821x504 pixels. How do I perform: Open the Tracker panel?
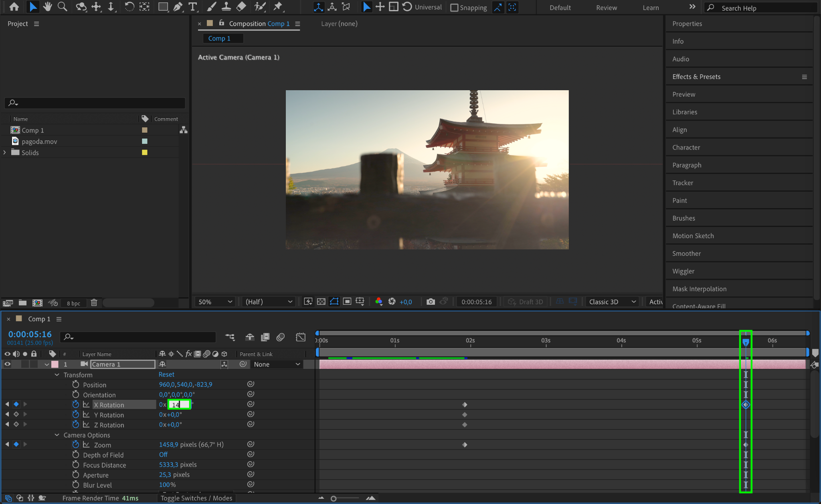pyautogui.click(x=683, y=183)
